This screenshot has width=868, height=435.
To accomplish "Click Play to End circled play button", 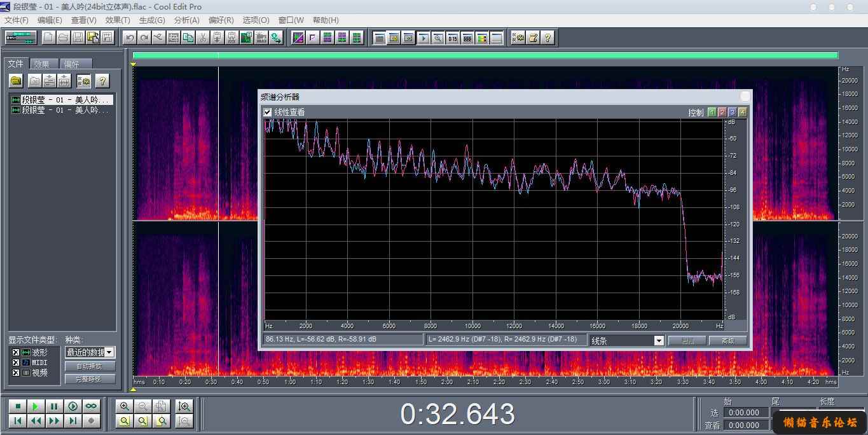I will click(73, 406).
